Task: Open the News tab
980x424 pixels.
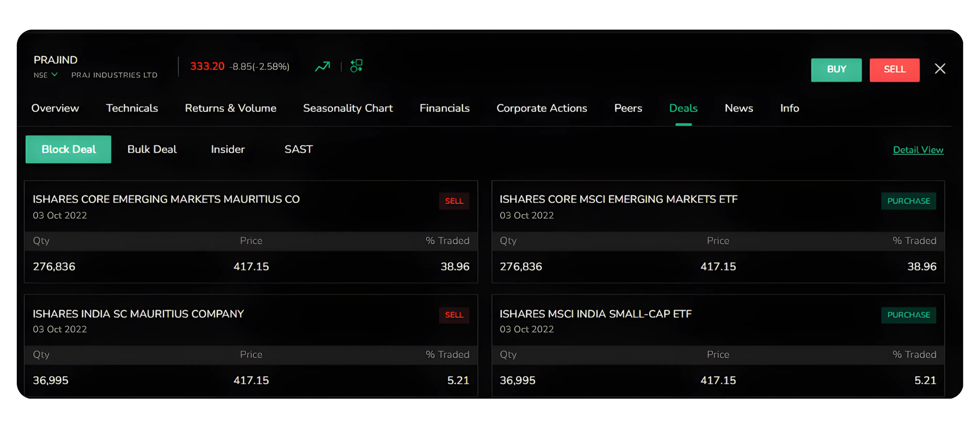Action: [x=739, y=108]
